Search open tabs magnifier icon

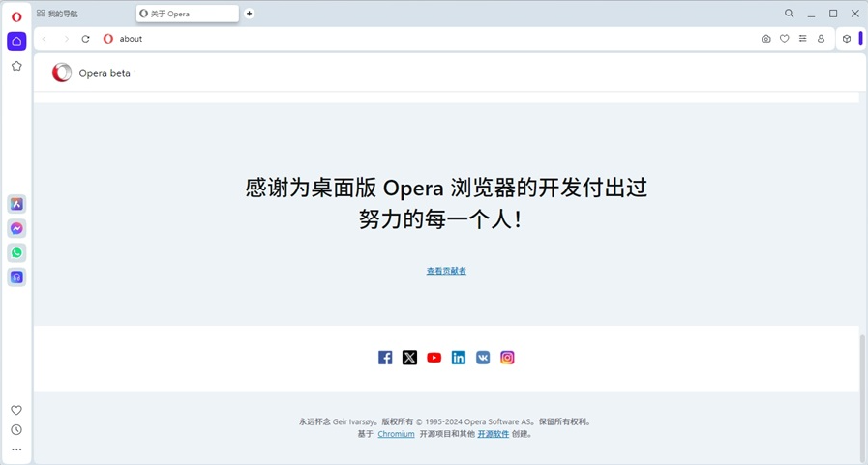pyautogui.click(x=790, y=14)
